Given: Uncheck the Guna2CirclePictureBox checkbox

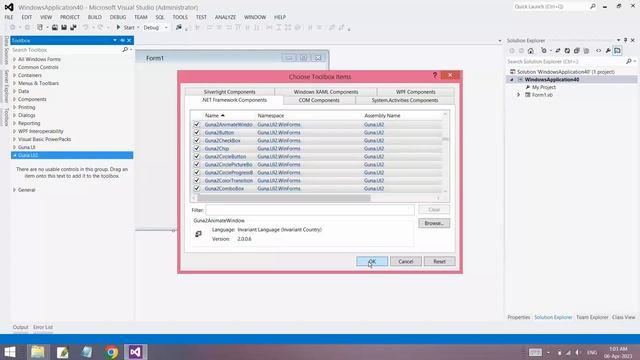Looking at the screenshot, I should pos(197,164).
